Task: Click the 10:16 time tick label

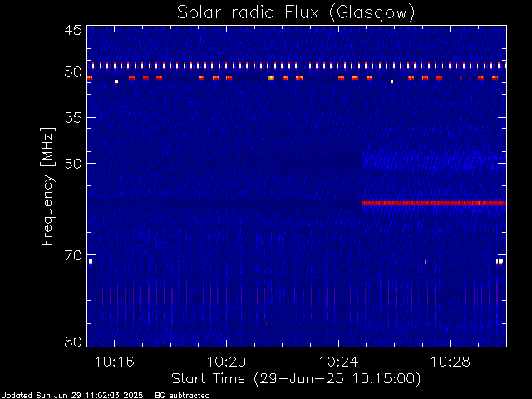Action: (115, 362)
